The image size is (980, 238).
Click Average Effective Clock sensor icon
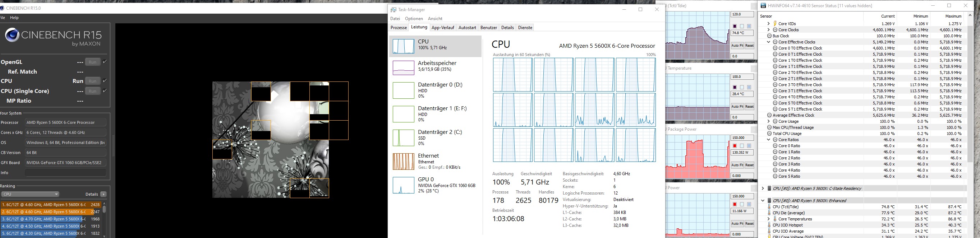(769, 115)
